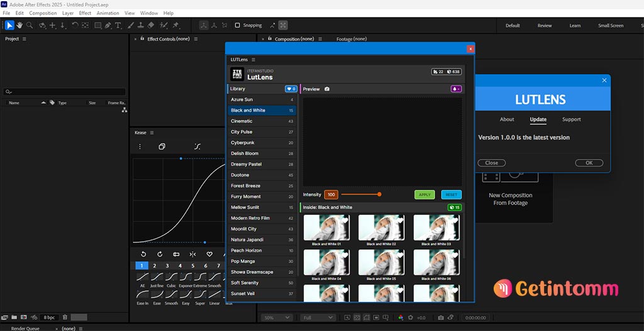Toggle the Snapping checkbox
Viewport: 644px width, 331px height.
tap(237, 25)
